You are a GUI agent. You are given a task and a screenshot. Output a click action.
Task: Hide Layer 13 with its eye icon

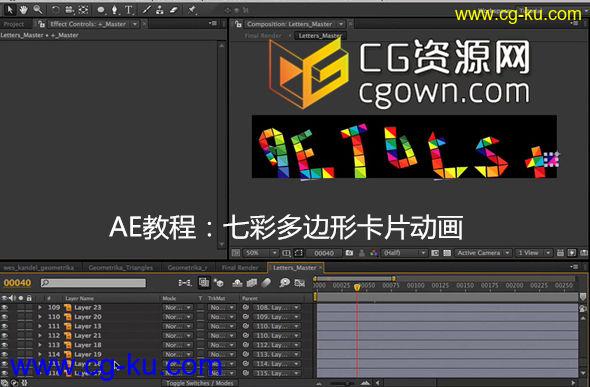pyautogui.click(x=5, y=326)
